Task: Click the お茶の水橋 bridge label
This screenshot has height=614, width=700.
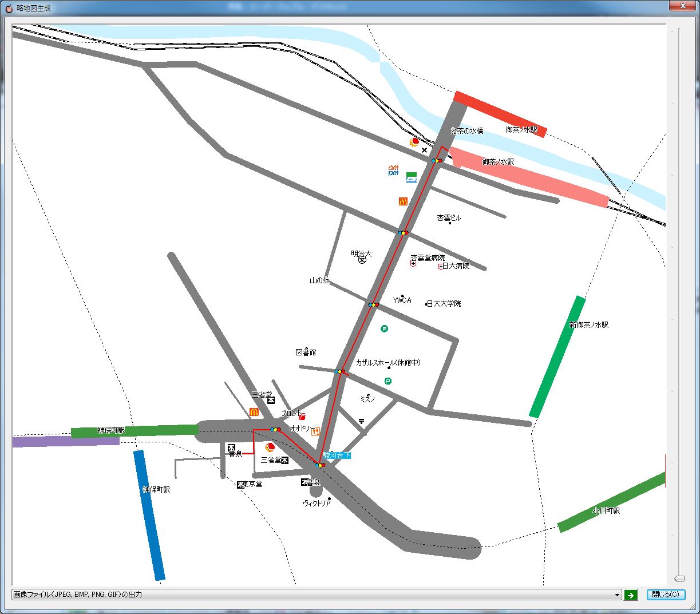Action: point(467,130)
